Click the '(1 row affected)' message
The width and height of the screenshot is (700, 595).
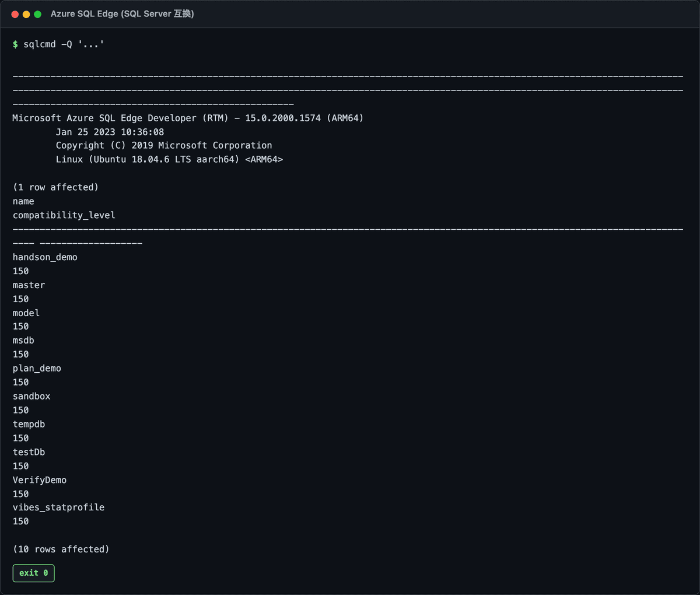coord(55,187)
